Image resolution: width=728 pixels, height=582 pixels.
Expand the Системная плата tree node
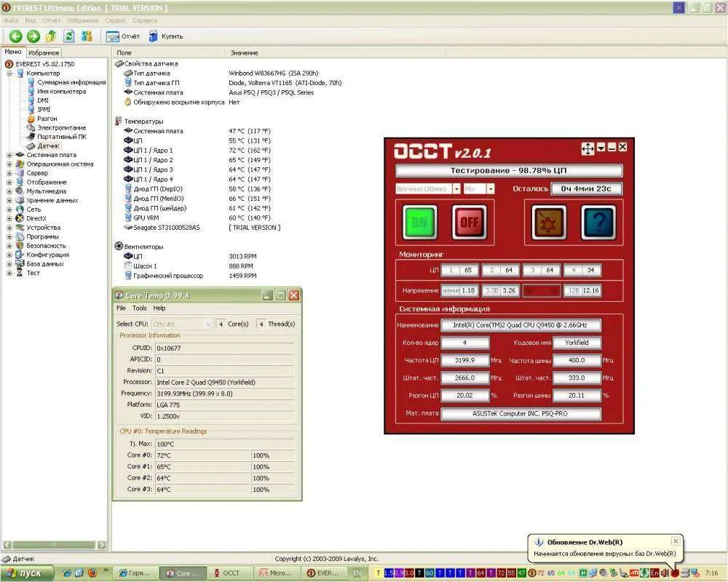pos(9,155)
